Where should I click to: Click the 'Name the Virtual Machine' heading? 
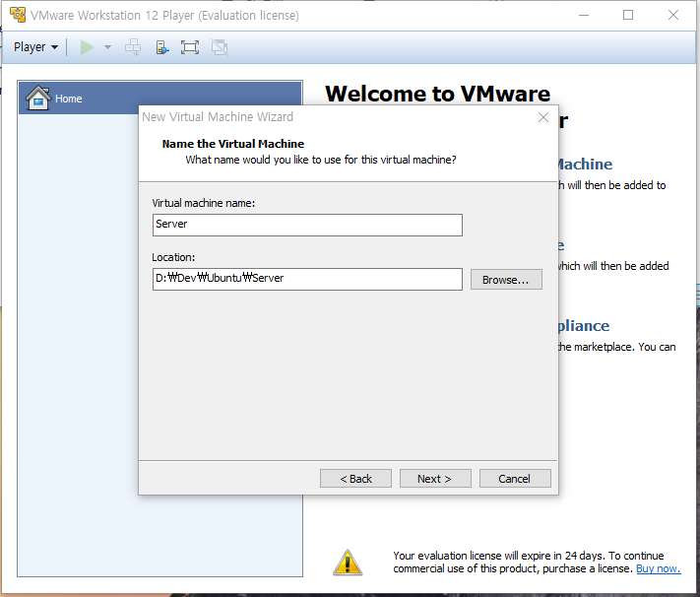tap(233, 144)
